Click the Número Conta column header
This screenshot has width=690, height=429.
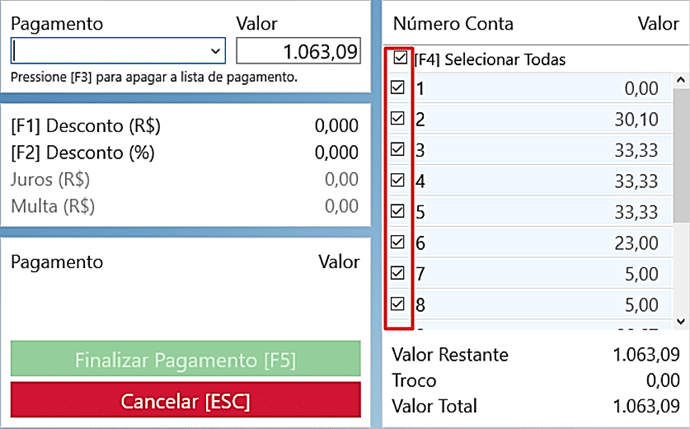click(453, 23)
